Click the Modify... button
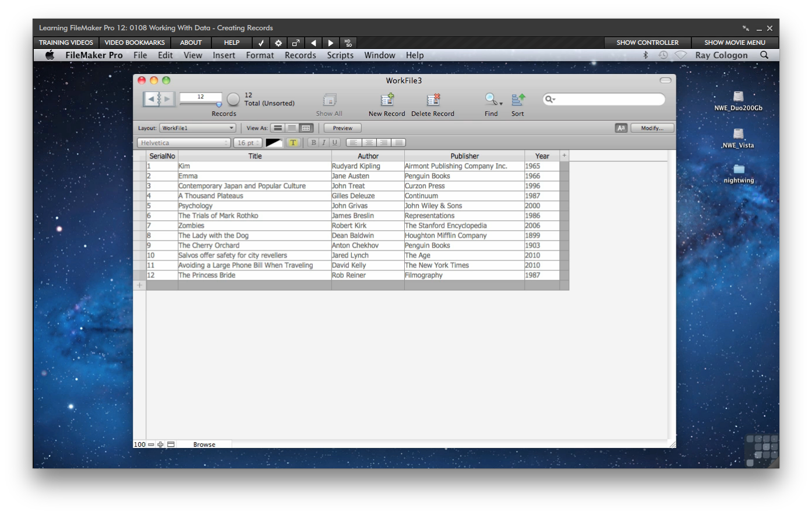Image resolution: width=812 pixels, height=515 pixels. click(652, 128)
